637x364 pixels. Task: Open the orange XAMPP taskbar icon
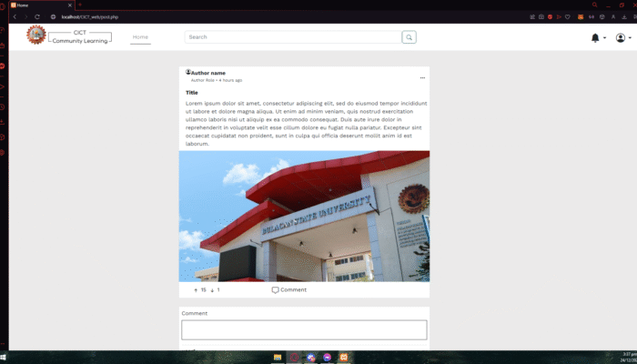344,358
